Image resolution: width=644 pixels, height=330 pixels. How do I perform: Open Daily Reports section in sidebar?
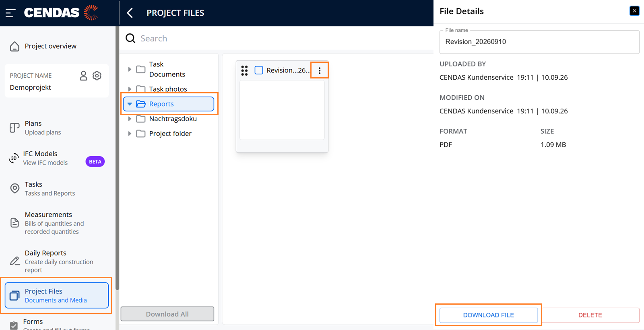(57, 261)
